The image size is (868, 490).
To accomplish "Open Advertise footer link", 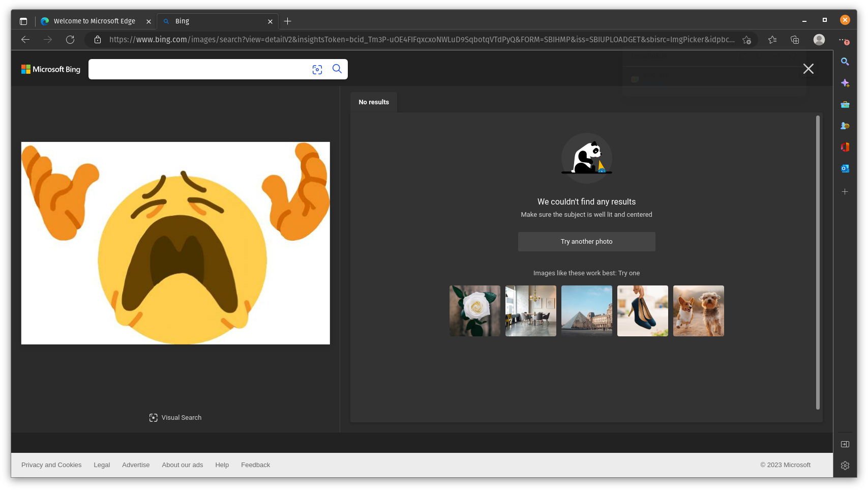I will click(x=136, y=465).
